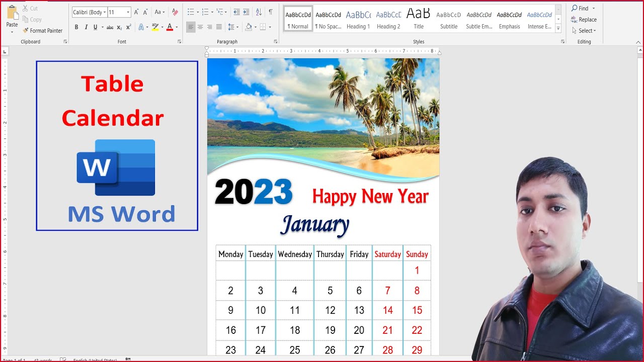644x362 pixels.
Task: Open borders dropdown arrow
Action: (x=270, y=27)
